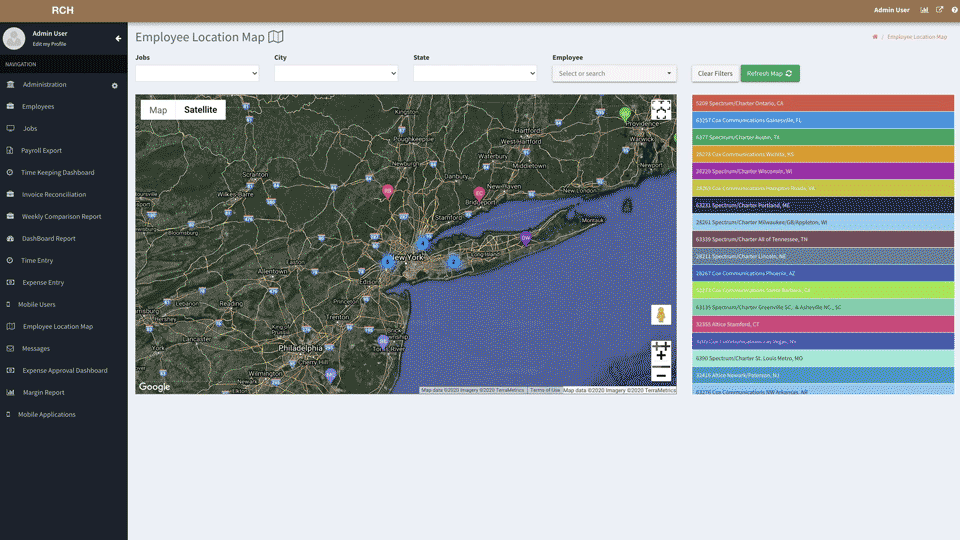Open Employee Location Map in the sidebar
Screen dimensions: 960x540
(x=58, y=327)
